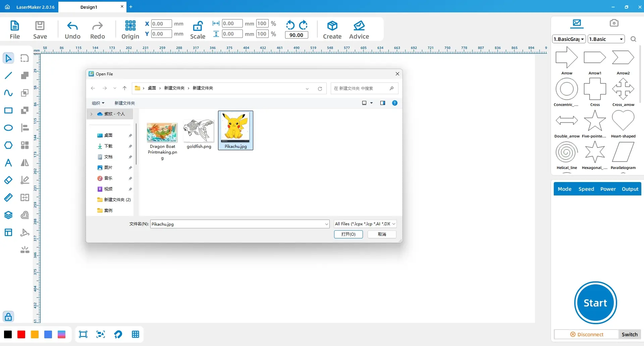
Task: Click the Speed column header
Action: coord(586,189)
